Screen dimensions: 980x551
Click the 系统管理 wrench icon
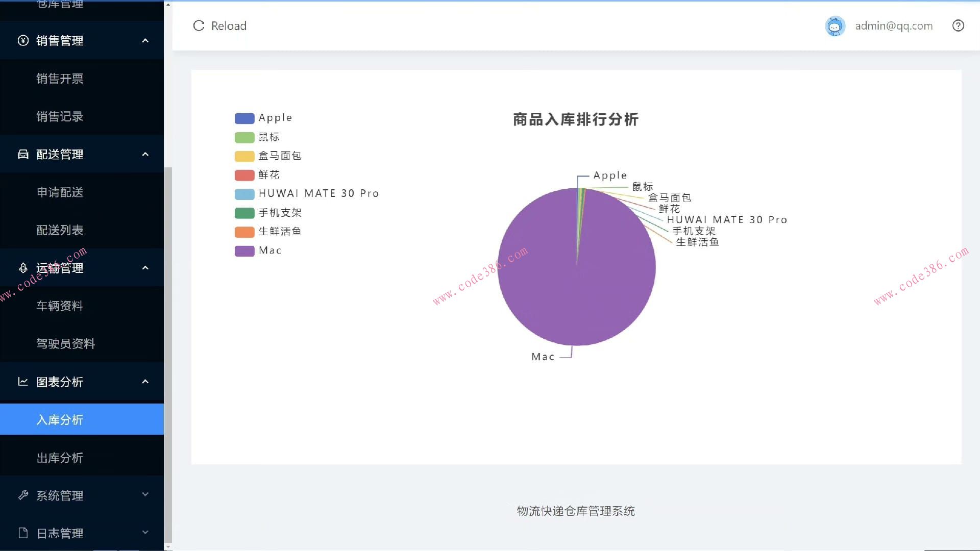click(x=22, y=494)
